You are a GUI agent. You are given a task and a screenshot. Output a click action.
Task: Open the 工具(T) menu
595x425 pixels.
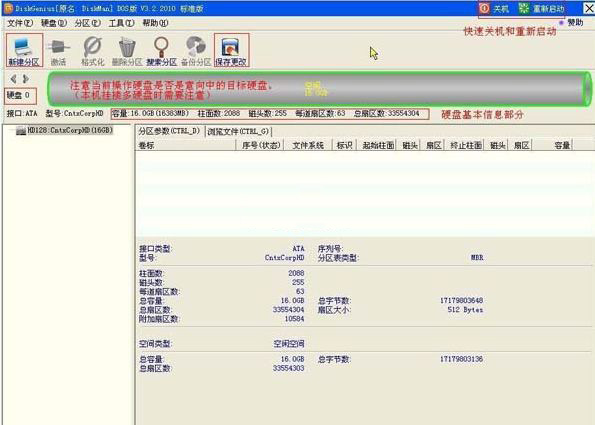(121, 23)
